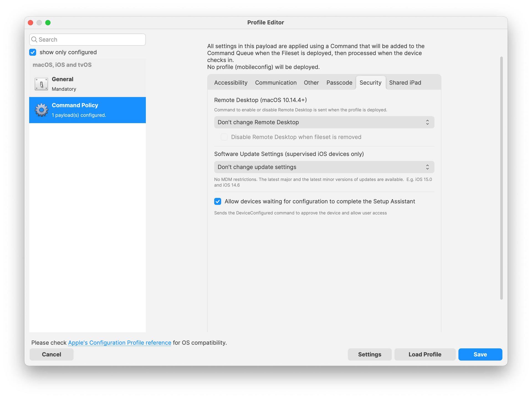Switch to the Accessibility tab
This screenshot has width=532, height=398.
(231, 83)
